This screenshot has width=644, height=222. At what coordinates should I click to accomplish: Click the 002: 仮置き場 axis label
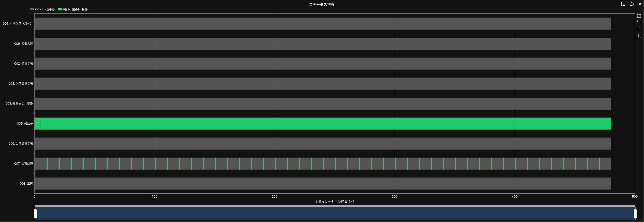24,64
